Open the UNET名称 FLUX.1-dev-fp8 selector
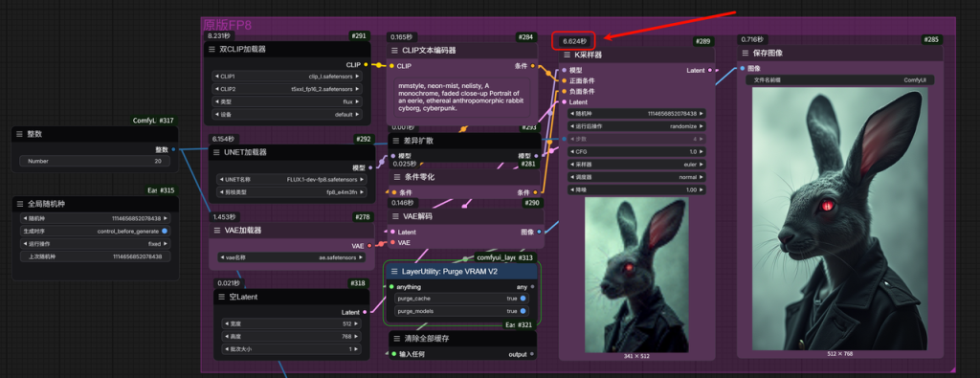Viewport: 980px width, 378px height. (293, 179)
